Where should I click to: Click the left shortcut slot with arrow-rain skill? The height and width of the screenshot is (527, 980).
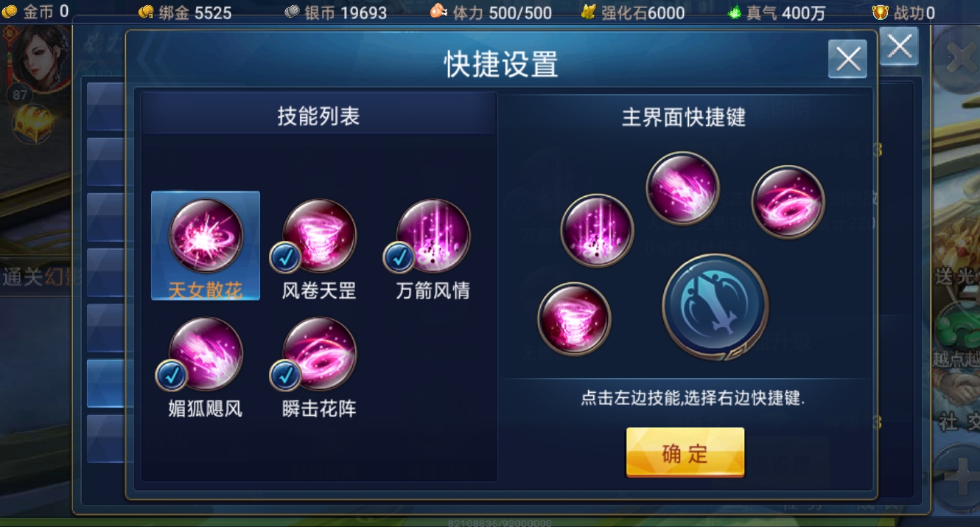597,231
